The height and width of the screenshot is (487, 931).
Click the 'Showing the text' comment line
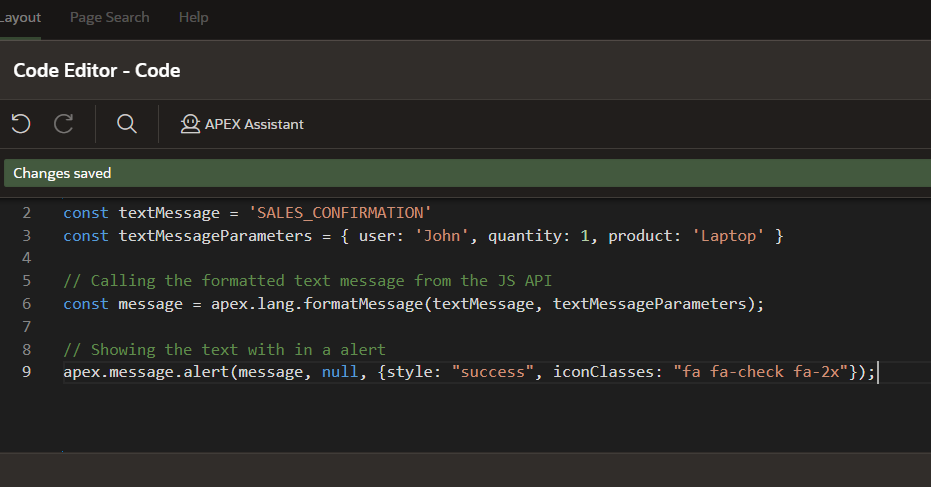click(224, 350)
